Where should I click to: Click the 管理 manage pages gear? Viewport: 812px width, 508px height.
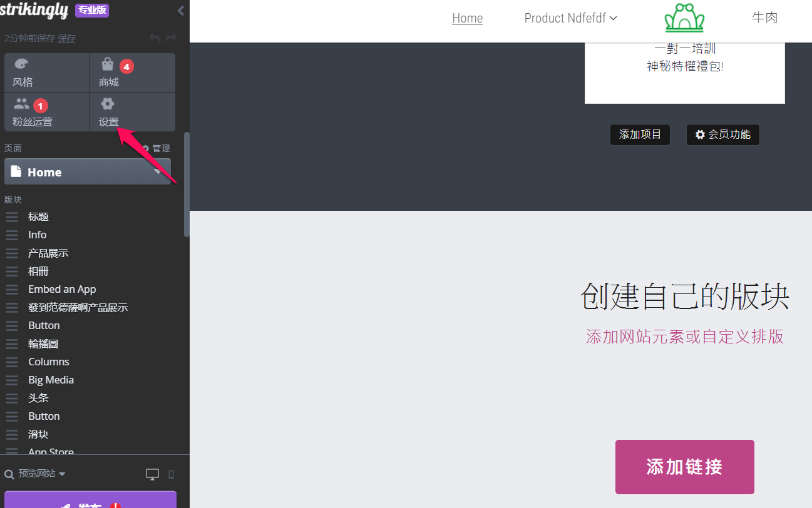tap(156, 148)
